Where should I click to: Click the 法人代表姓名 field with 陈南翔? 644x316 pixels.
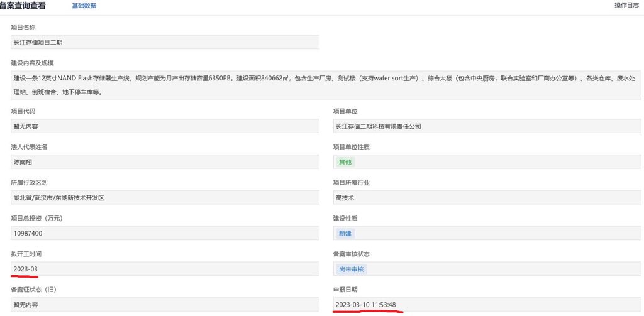coord(165,161)
